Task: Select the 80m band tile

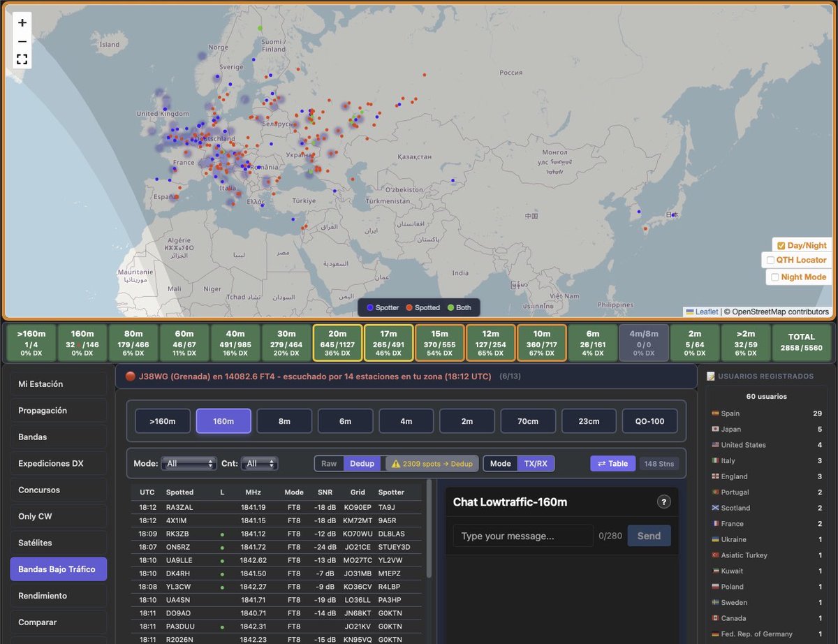Action: (133, 342)
